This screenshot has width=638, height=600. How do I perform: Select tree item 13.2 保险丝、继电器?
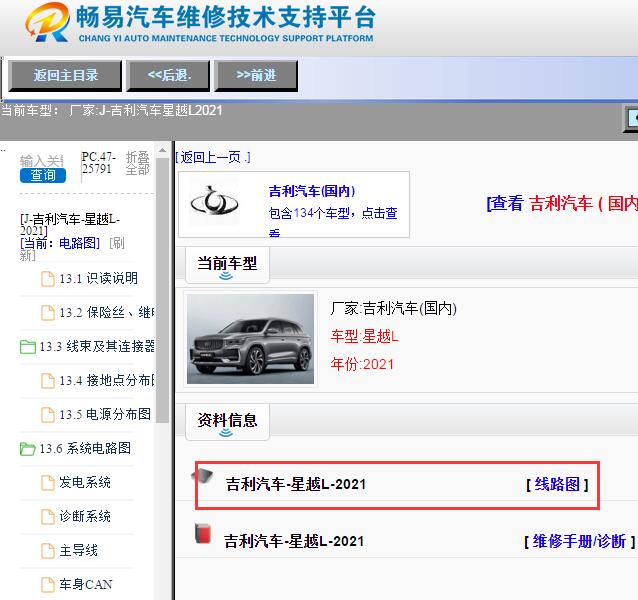(107, 313)
